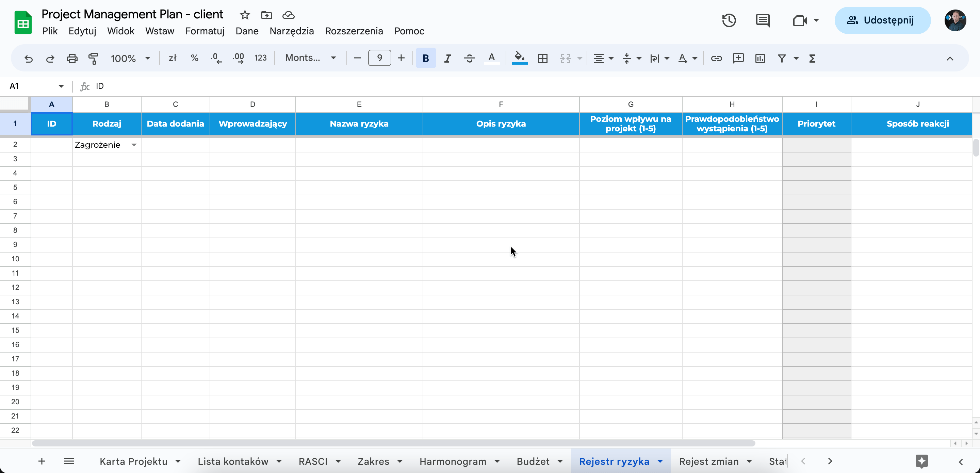Toggle strikethrough formatting button
The image size is (980, 473).
tap(470, 58)
